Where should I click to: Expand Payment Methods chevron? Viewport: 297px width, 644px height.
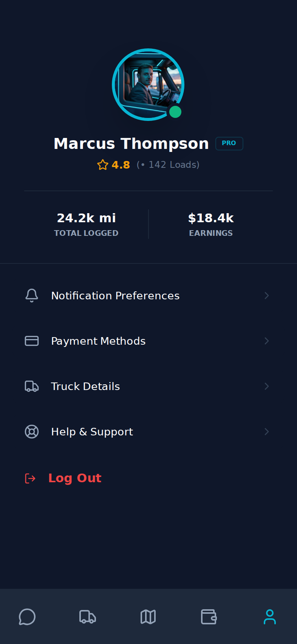[266, 341]
